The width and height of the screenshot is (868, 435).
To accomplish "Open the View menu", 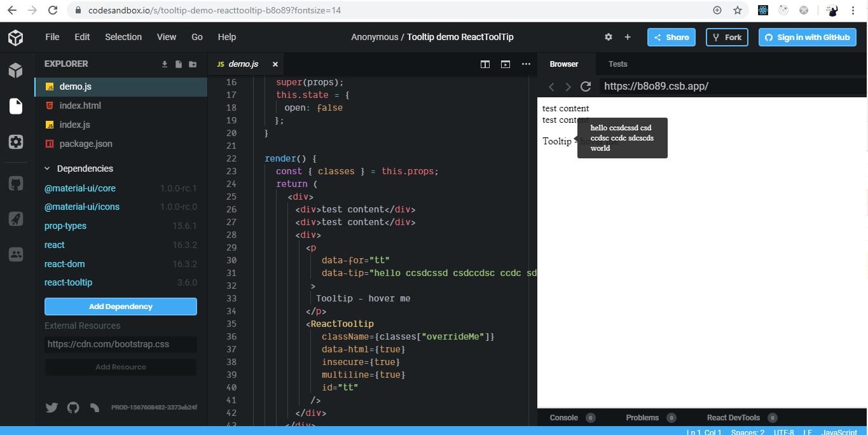I will [167, 37].
